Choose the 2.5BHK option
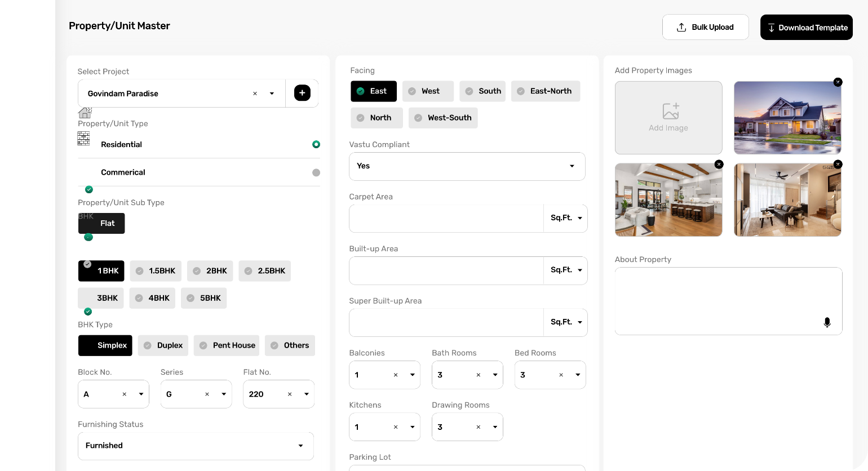The image size is (868, 471). click(265, 271)
